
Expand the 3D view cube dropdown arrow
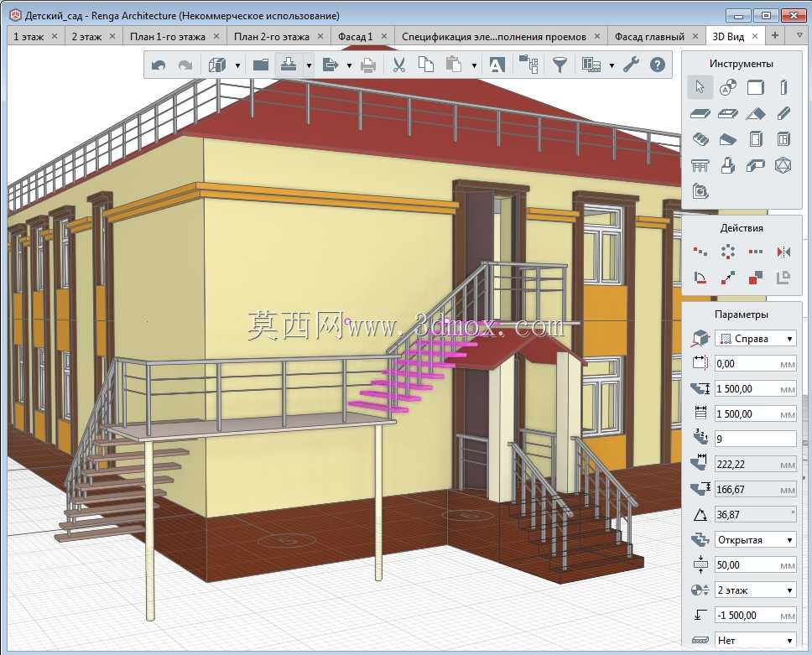click(x=237, y=65)
